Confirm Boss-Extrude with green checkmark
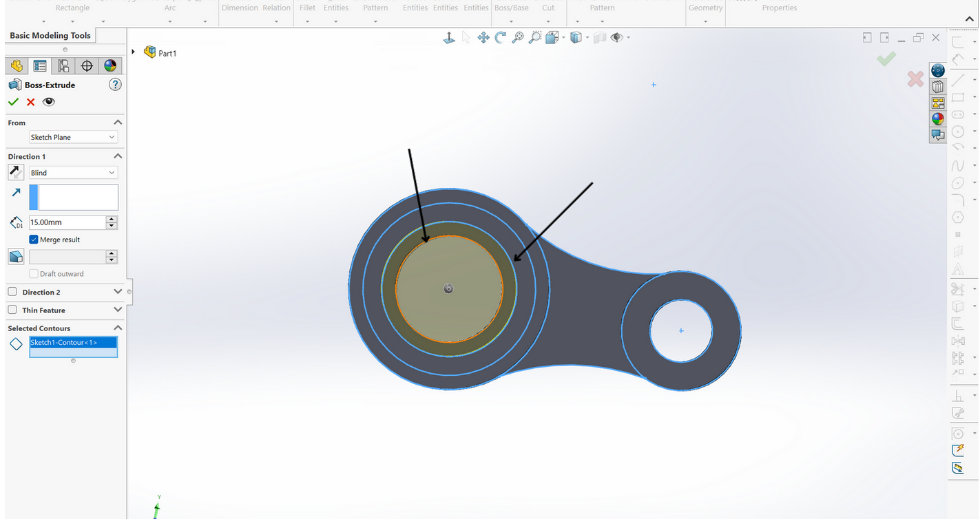The image size is (980, 519). (13, 102)
